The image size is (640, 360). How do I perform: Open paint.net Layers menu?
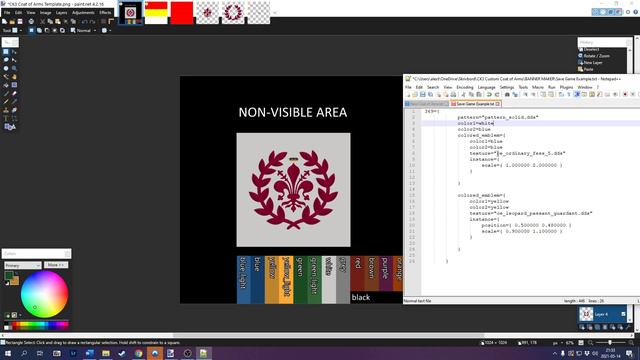pyautogui.click(x=61, y=13)
